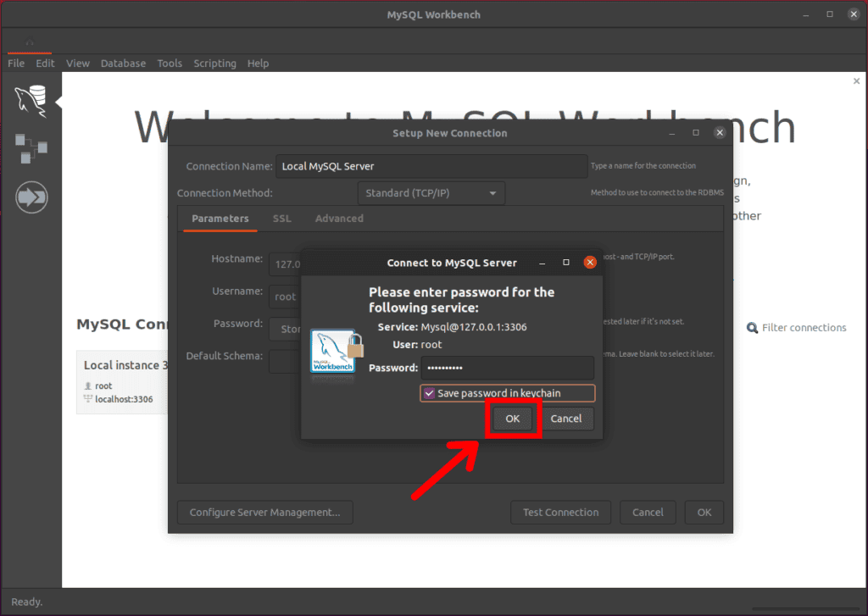Switch to the Advanced tab
This screenshot has height=616, width=868.
339,219
